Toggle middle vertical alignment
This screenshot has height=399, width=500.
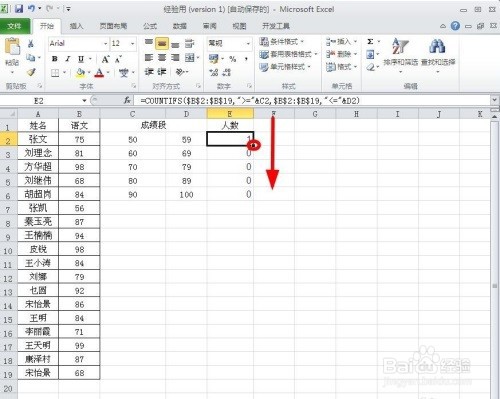click(x=162, y=43)
